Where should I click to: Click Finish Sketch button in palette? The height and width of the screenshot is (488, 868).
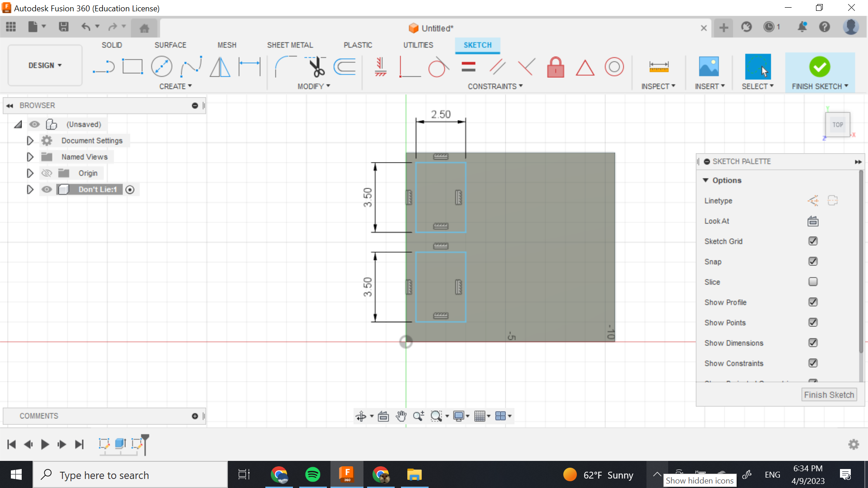[x=829, y=395]
